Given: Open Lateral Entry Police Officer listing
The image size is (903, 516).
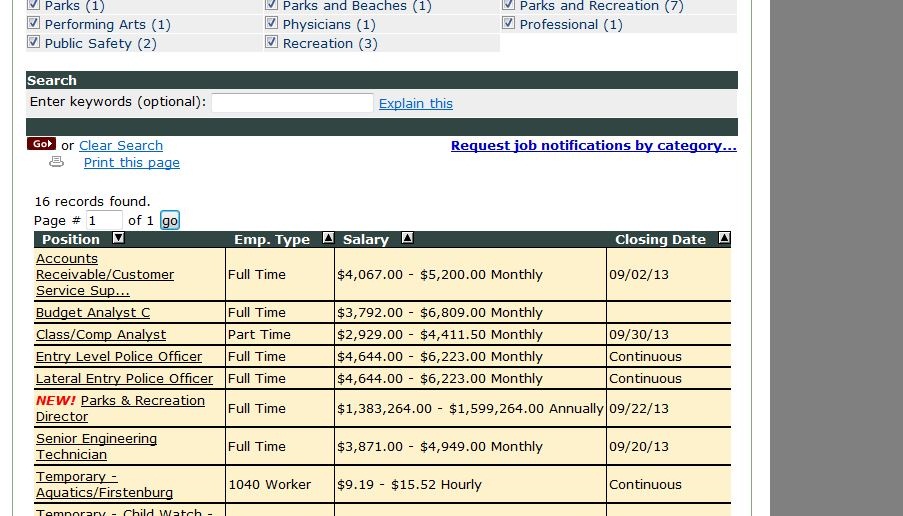Looking at the screenshot, I should coord(124,378).
